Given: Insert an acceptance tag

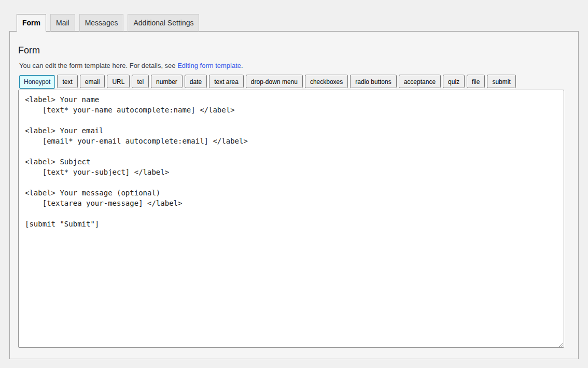Looking at the screenshot, I should point(419,82).
